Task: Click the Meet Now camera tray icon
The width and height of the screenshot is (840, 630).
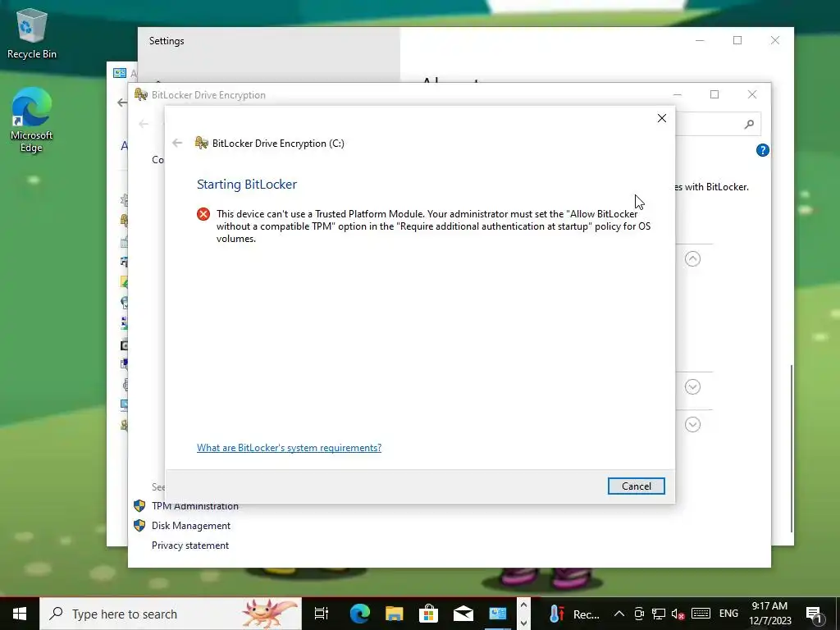Action: pyautogui.click(x=639, y=614)
